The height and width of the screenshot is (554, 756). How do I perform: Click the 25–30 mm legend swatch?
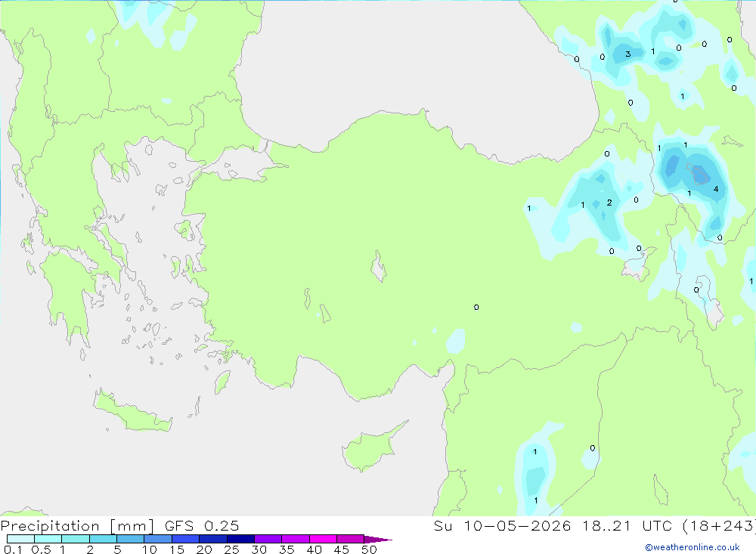point(240,539)
